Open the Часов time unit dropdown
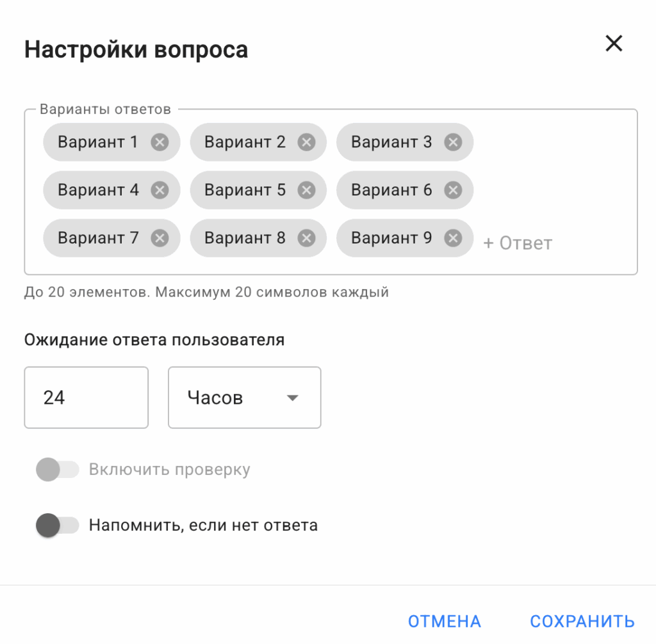The height and width of the screenshot is (644, 656). pos(244,398)
